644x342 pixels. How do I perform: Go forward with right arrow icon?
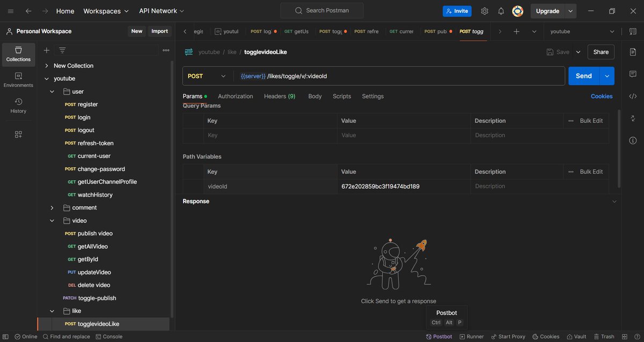(45, 11)
